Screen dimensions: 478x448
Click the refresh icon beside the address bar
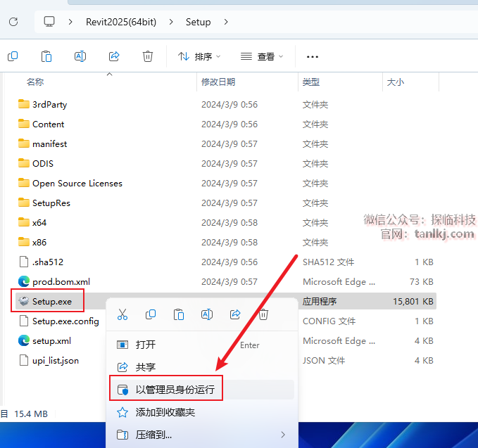tap(13, 22)
